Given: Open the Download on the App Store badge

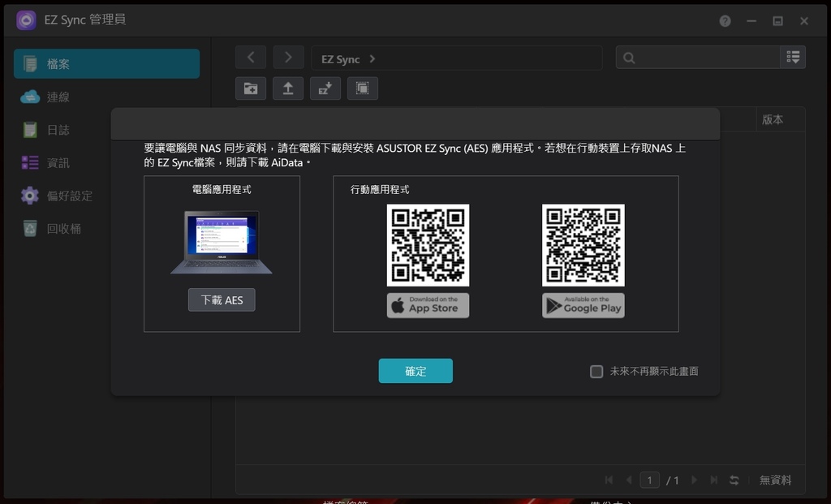Looking at the screenshot, I should (428, 305).
